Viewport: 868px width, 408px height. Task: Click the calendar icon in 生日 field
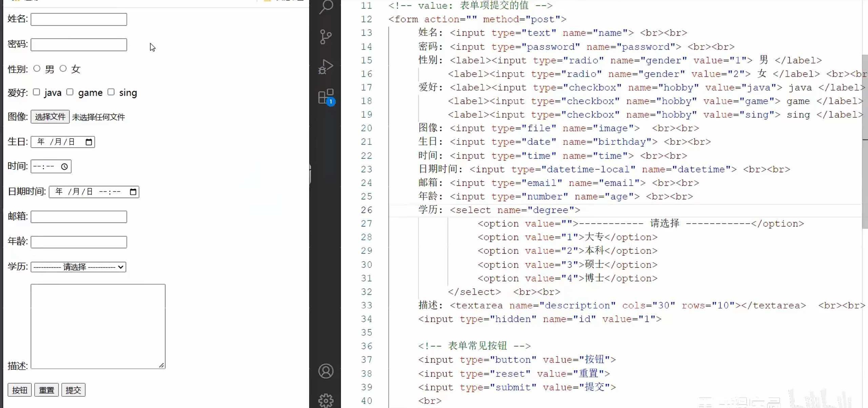89,142
